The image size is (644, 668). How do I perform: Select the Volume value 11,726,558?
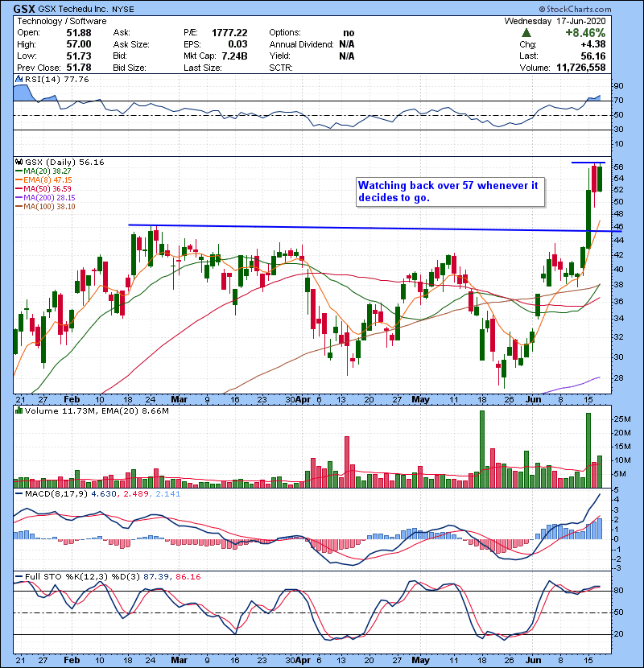pyautogui.click(x=581, y=68)
